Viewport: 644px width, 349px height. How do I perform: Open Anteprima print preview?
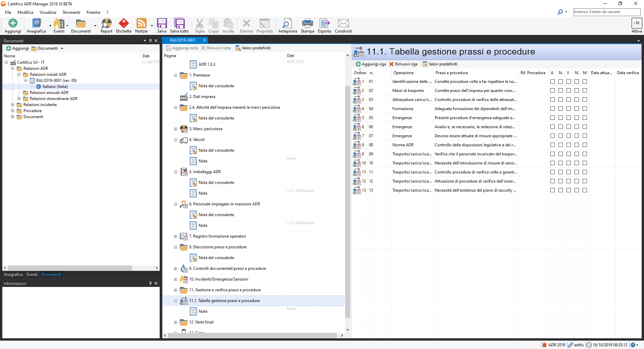tap(287, 26)
